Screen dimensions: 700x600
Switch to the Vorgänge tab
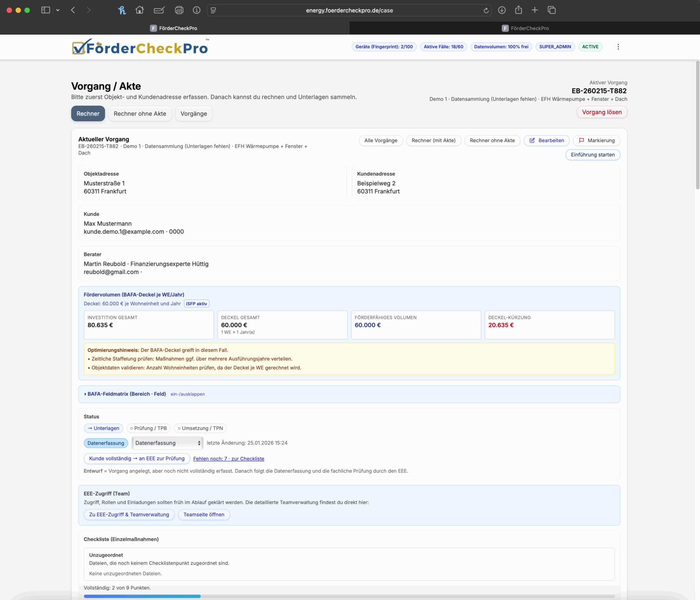click(193, 114)
